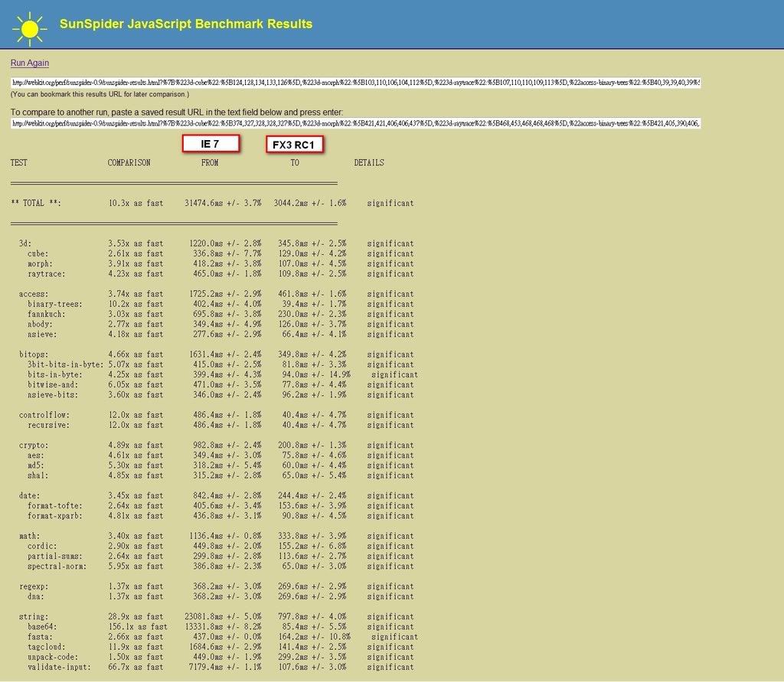Viewport: 784px width, 682px height.
Task: Click the bitops category row label
Action: pos(34,354)
